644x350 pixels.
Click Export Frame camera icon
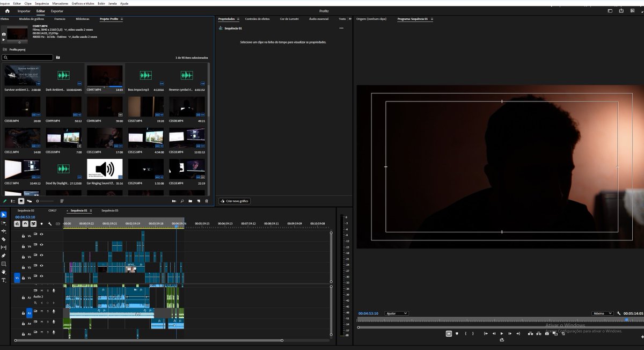click(x=546, y=333)
